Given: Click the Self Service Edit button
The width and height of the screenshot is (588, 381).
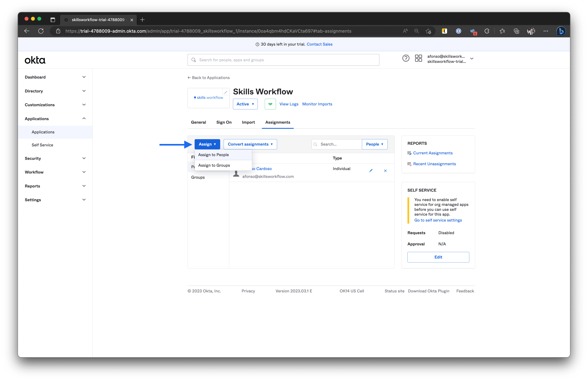Looking at the screenshot, I should coord(438,257).
